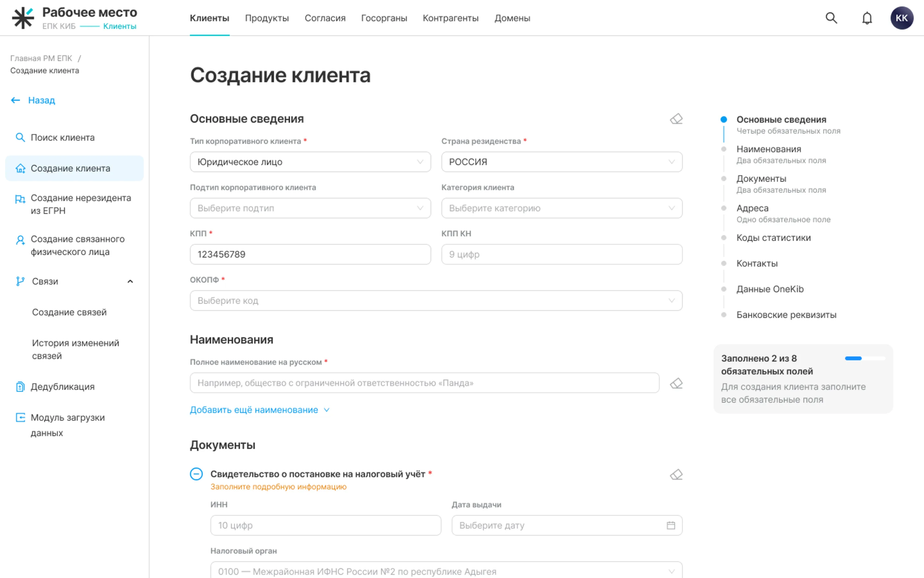
Task: Open История изменений связей in sidebar
Action: coord(76,349)
